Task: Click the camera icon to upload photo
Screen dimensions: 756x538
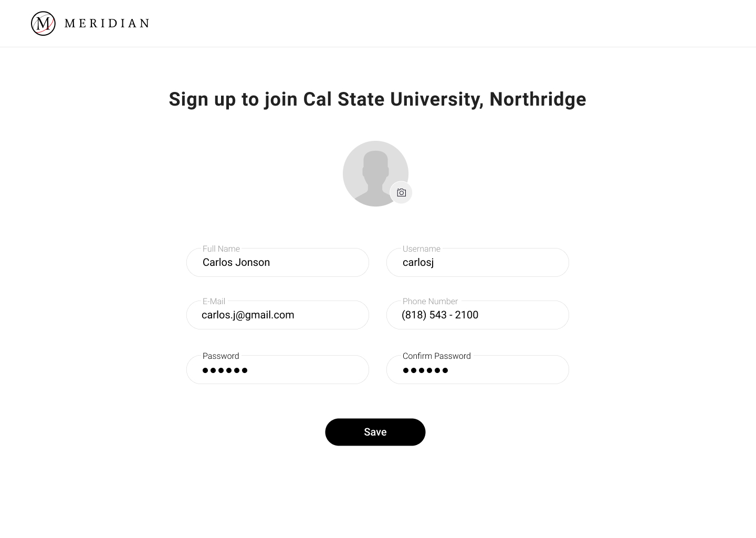Action: [401, 193]
